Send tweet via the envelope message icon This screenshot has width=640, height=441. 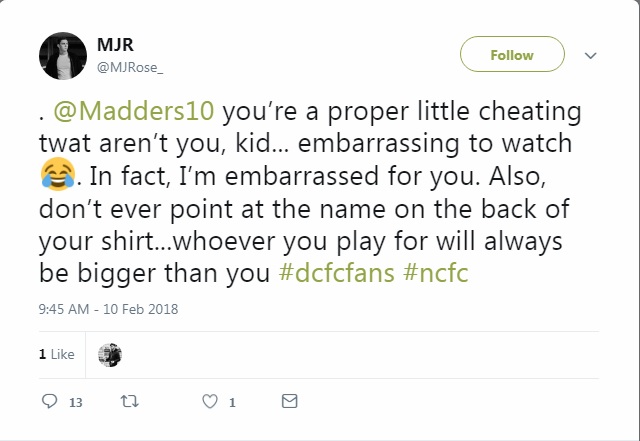coord(289,402)
